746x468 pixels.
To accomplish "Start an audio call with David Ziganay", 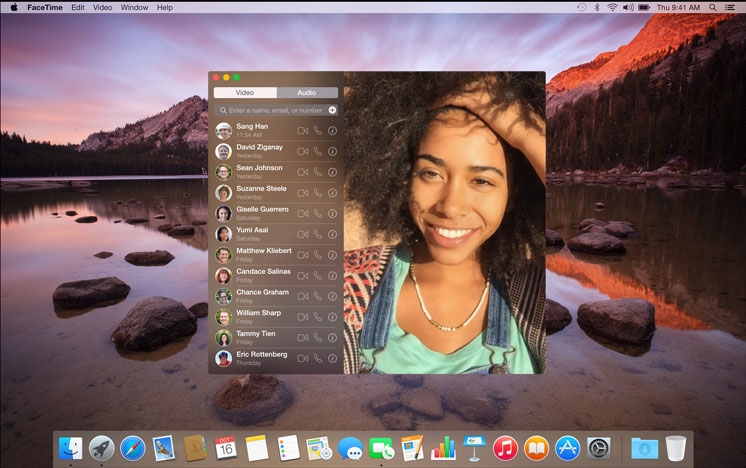I will pos(318,151).
